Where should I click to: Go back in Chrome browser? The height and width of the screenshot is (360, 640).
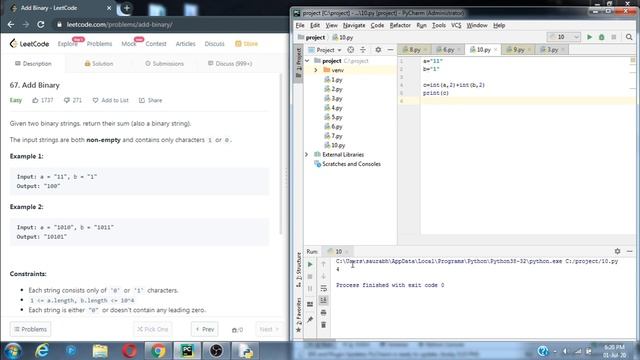pyautogui.click(x=11, y=24)
